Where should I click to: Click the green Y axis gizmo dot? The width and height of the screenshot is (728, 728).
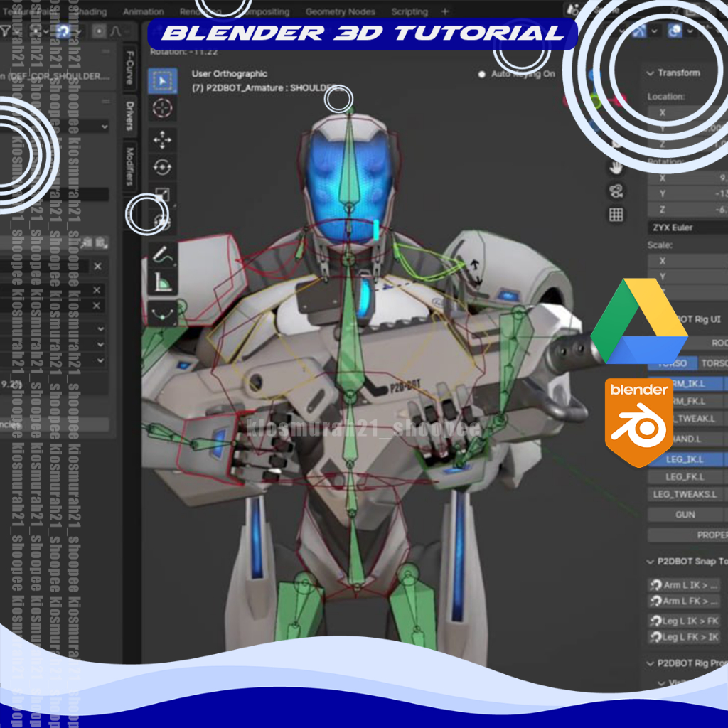pyautogui.click(x=596, y=102)
